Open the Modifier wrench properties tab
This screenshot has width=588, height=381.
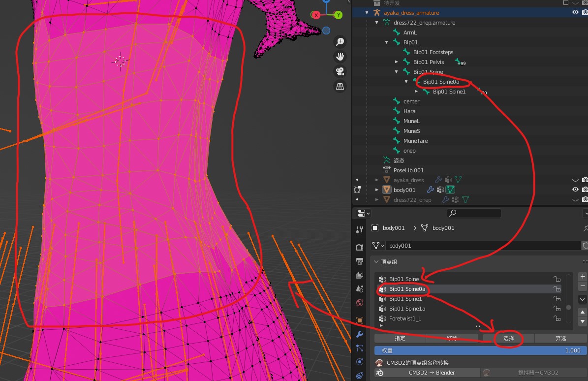pos(360,334)
